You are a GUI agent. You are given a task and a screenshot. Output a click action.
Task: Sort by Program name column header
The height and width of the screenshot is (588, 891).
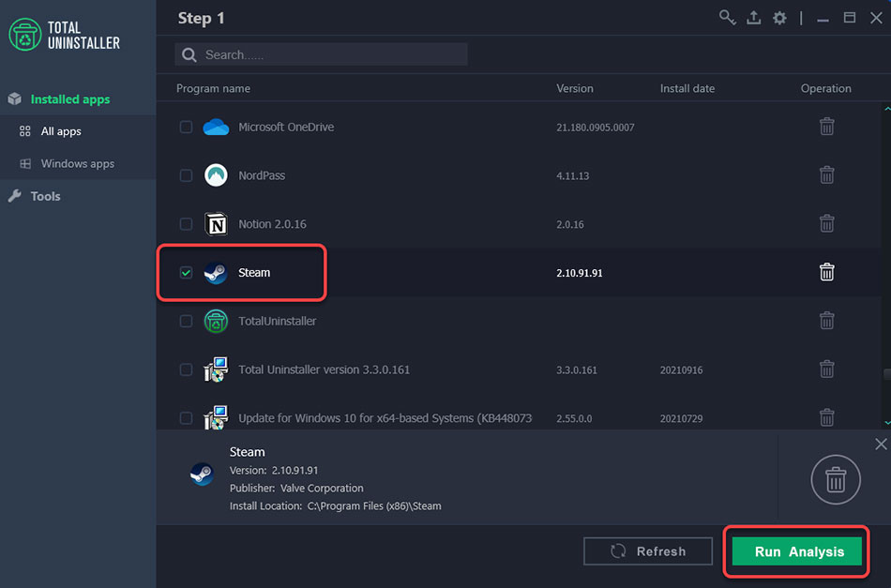[213, 89]
